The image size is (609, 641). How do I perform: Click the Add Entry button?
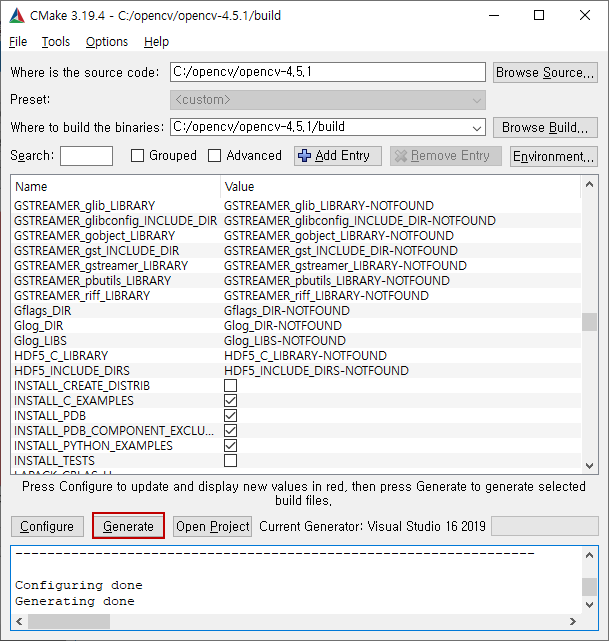(338, 156)
